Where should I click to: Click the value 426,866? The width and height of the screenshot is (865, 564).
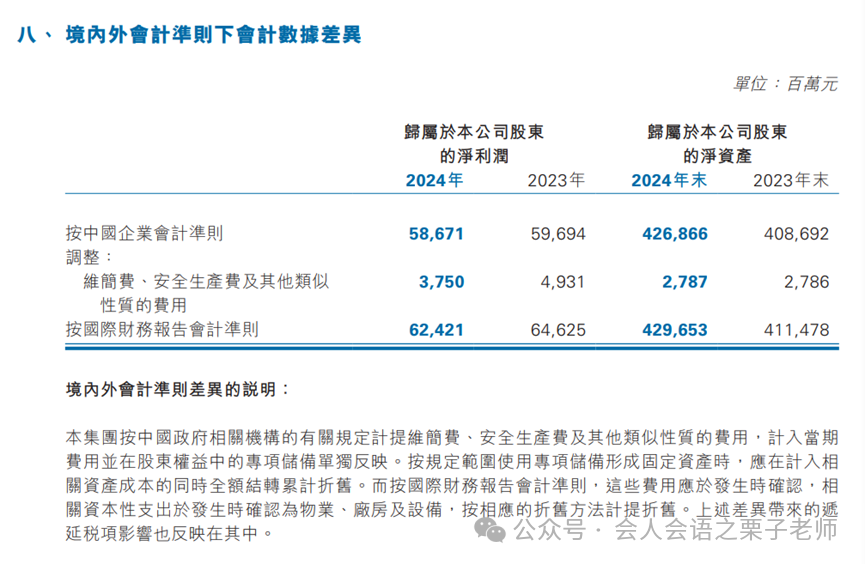[x=675, y=234]
